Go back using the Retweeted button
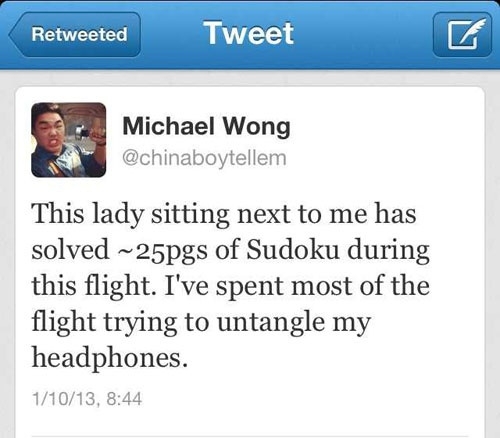Viewport: 500px width, 438px height. [x=75, y=35]
